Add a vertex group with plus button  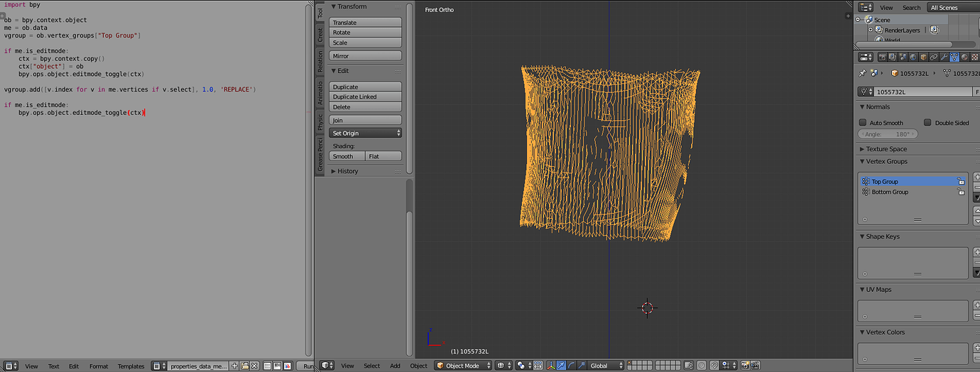(976, 177)
